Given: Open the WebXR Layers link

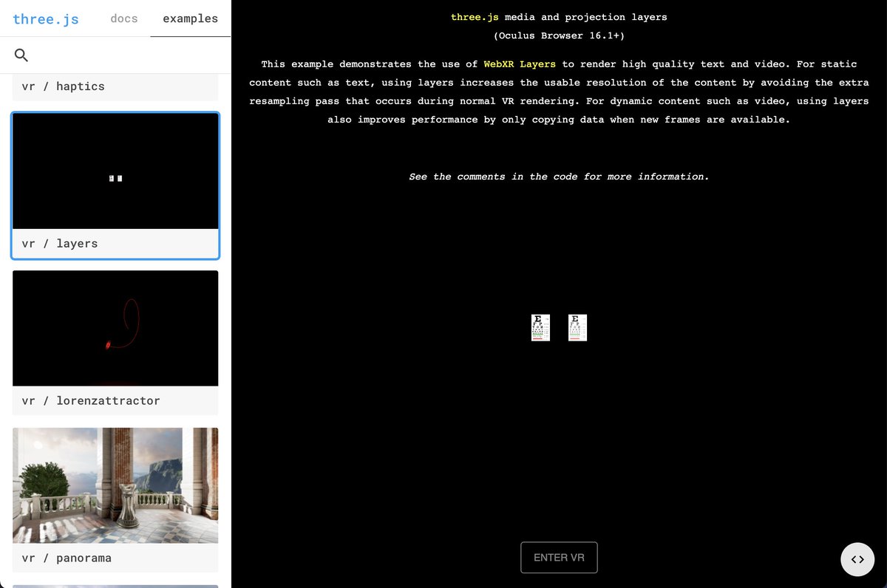Looking at the screenshot, I should (517, 64).
